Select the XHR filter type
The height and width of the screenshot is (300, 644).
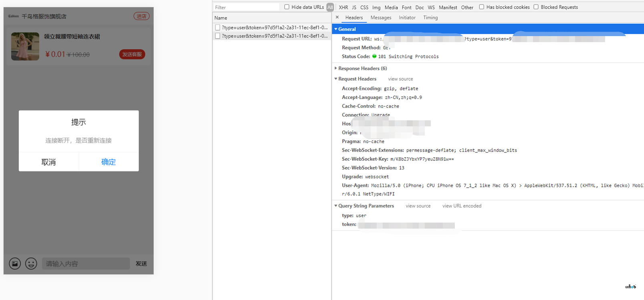pyautogui.click(x=343, y=7)
